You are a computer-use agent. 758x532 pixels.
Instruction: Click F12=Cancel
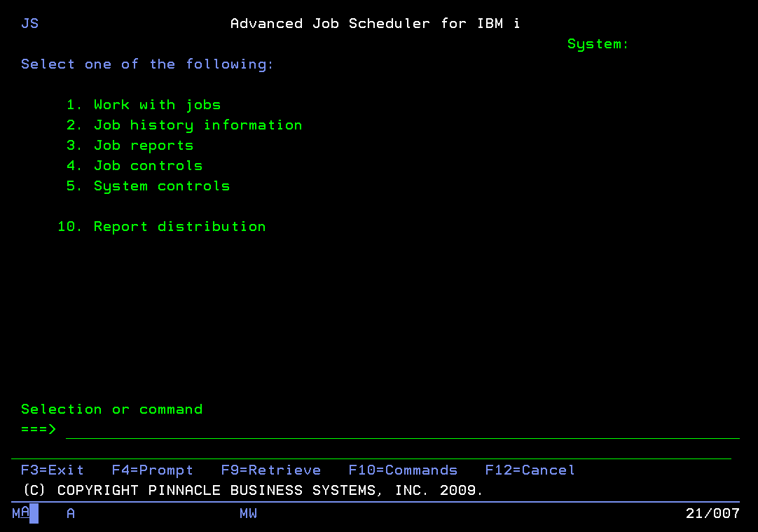(x=530, y=470)
